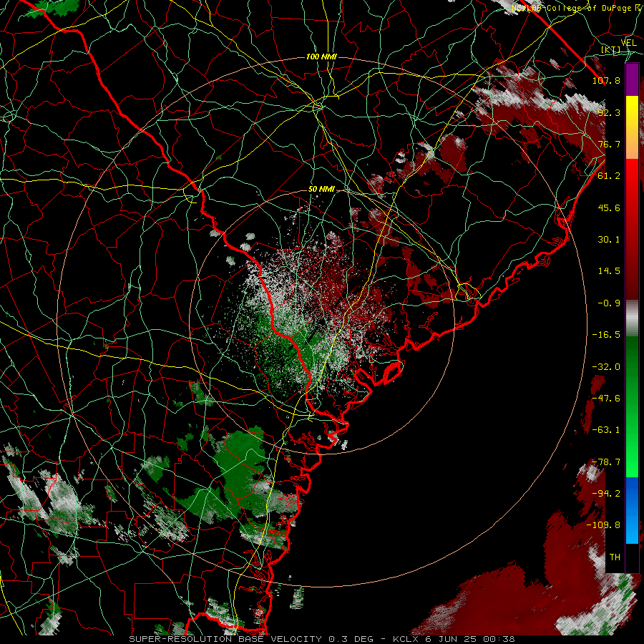The width and height of the screenshot is (644, 644).
Task: Click the 50 NMI range ring label
Action: [x=321, y=189]
